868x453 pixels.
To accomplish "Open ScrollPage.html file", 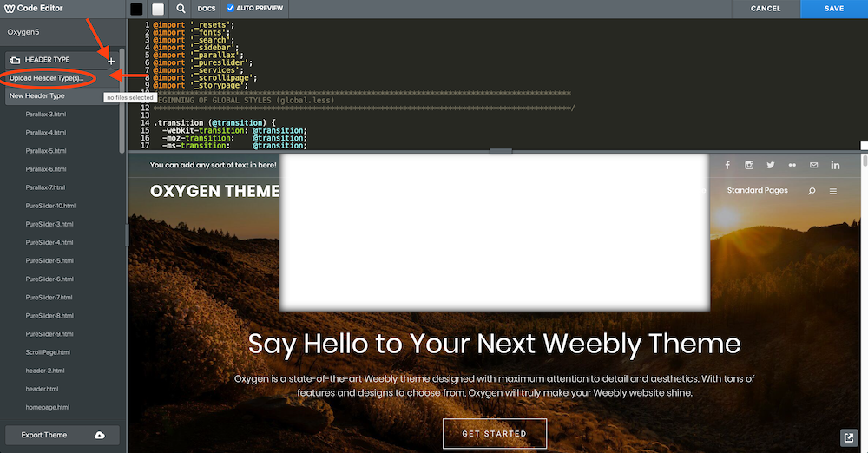I will [48, 351].
